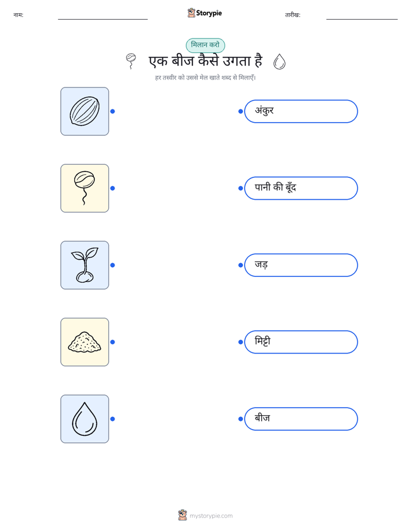Click the seed picture card
Viewport: 411px width, 532px height.
85,111
